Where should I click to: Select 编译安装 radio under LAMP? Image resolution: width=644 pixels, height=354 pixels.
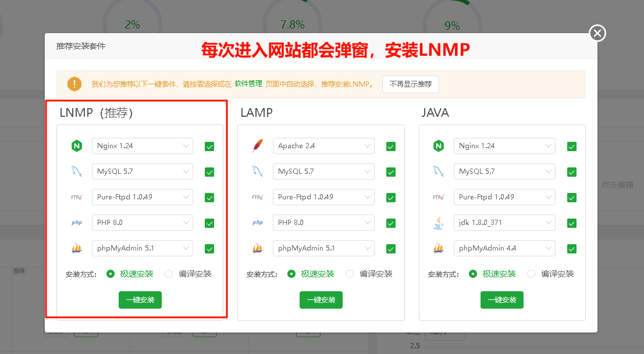[350, 274]
